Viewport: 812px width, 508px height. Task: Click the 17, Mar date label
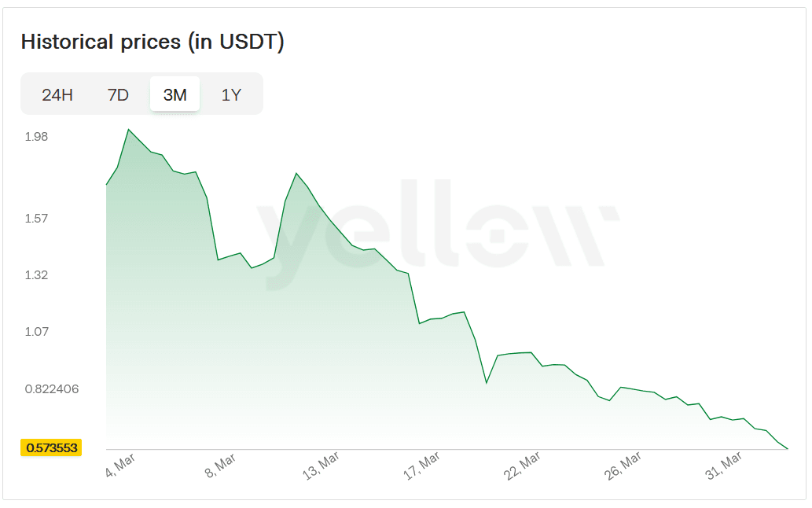422,466
